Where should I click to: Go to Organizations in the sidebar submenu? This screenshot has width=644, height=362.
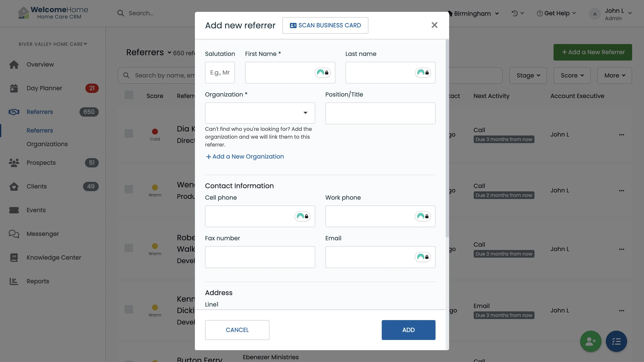click(x=47, y=144)
